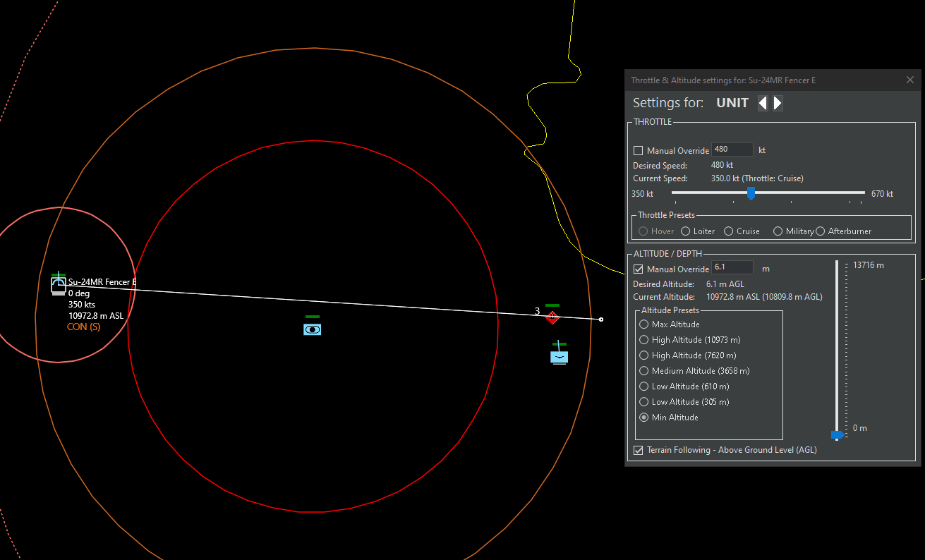This screenshot has height=560, width=925.
Task: Adjust the throttle speed slider handle
Action: click(x=751, y=193)
